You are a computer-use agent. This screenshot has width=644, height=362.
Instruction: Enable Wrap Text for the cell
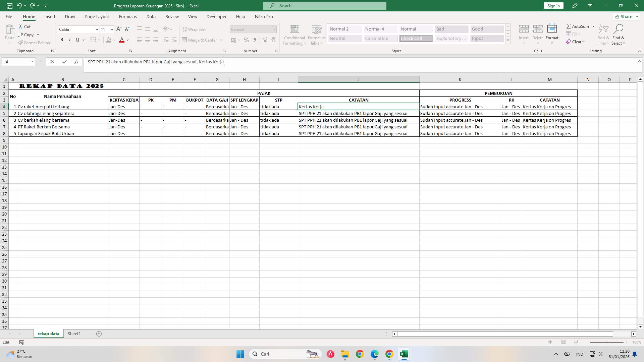(x=195, y=29)
